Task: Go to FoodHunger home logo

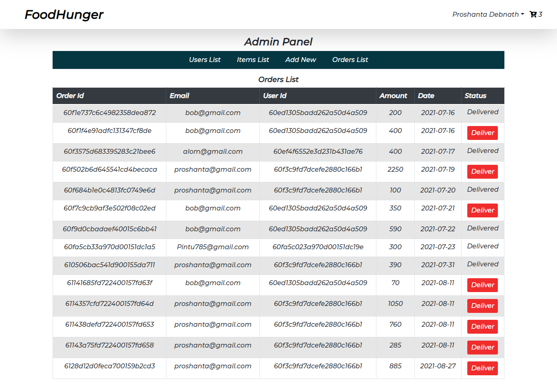Action: coord(64,15)
